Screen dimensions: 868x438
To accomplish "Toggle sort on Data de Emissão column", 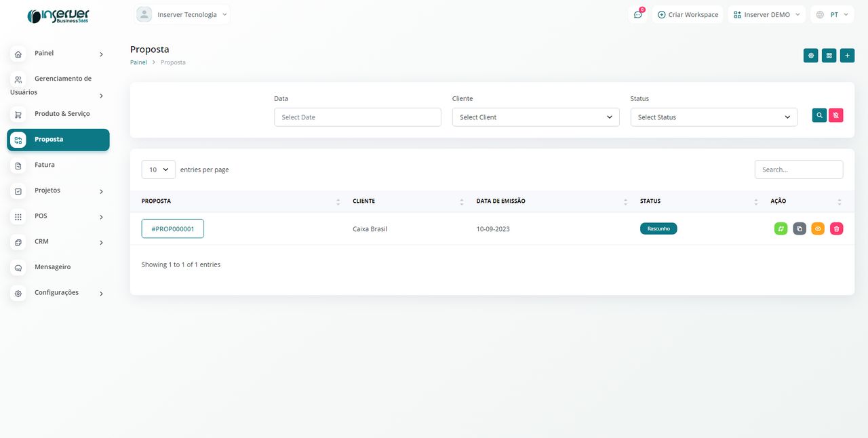I will pos(625,201).
